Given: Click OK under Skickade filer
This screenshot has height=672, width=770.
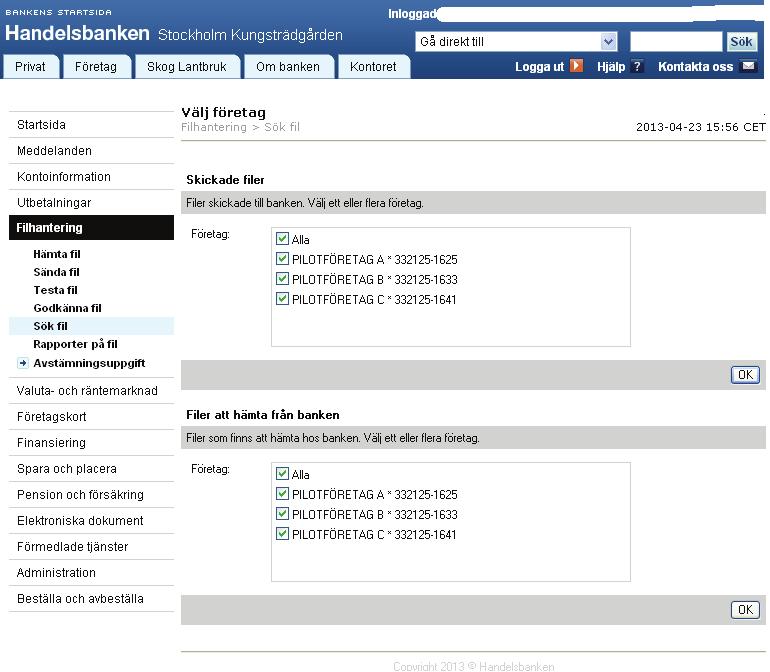Looking at the screenshot, I should click(x=745, y=375).
